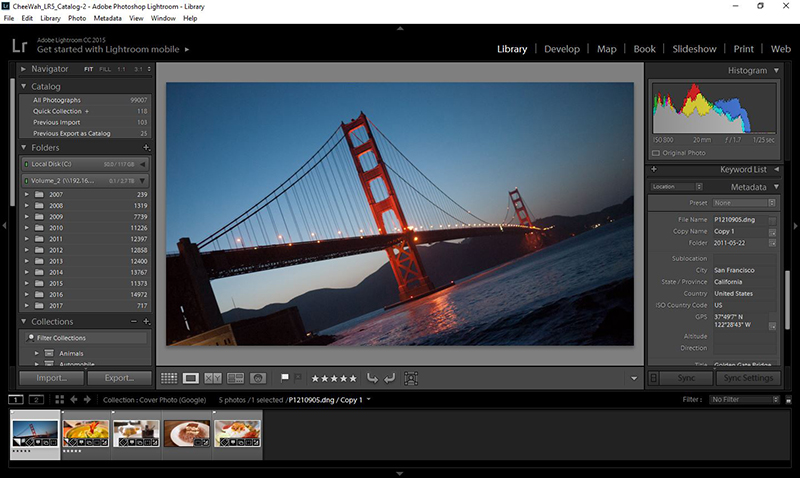
Task: Open People face view
Action: coord(258,378)
